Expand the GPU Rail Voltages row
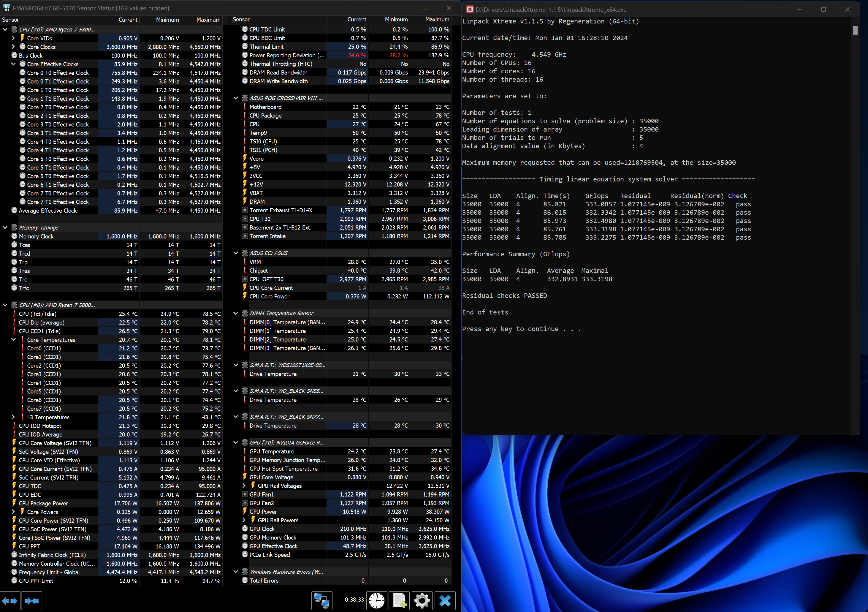The image size is (868, 612). (244, 486)
